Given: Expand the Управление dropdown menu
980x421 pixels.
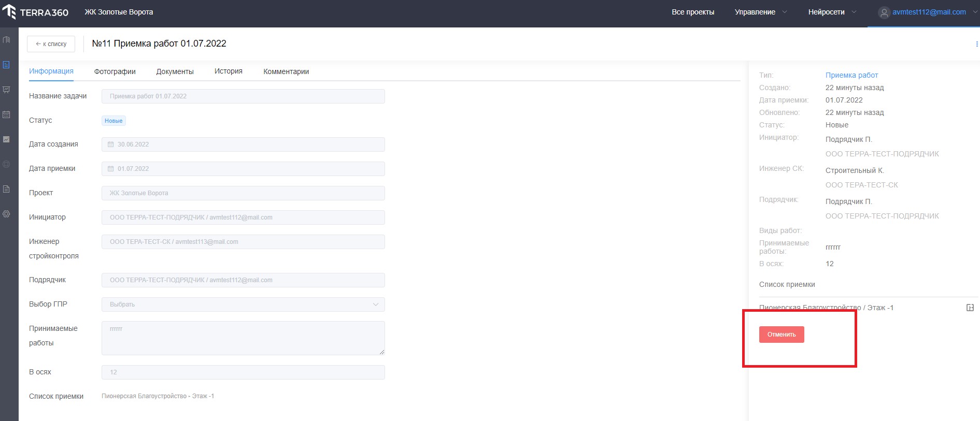Looking at the screenshot, I should pos(760,12).
